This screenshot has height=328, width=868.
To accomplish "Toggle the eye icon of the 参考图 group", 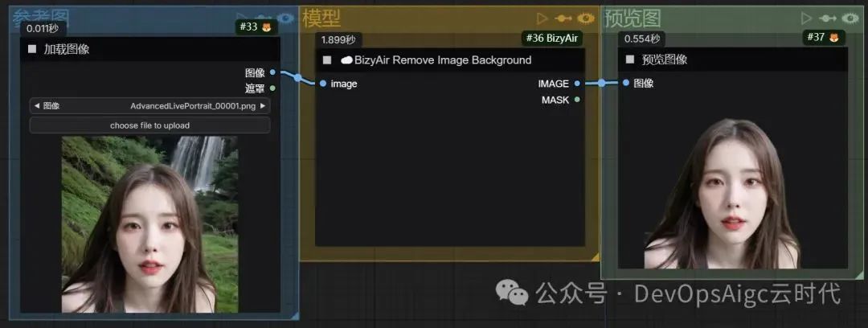I will pos(285,18).
